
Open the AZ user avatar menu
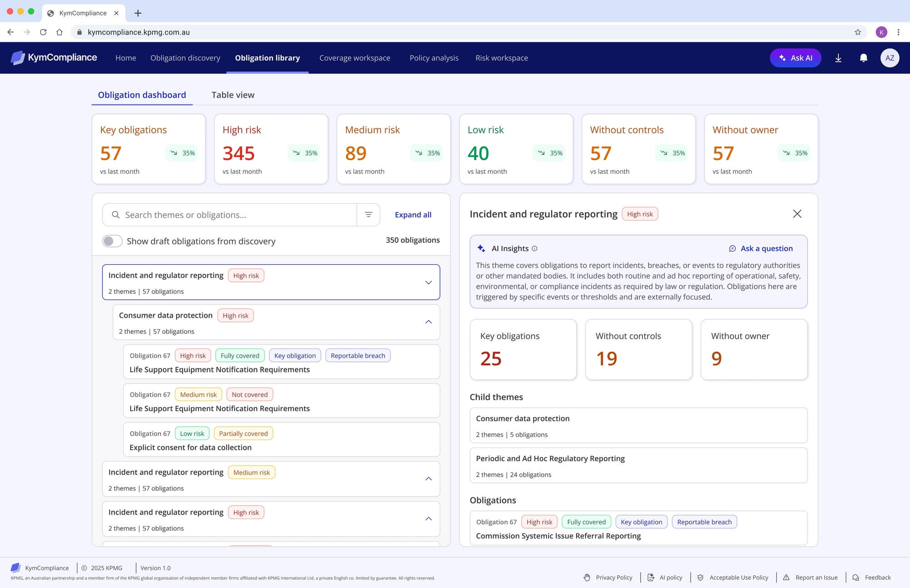890,58
